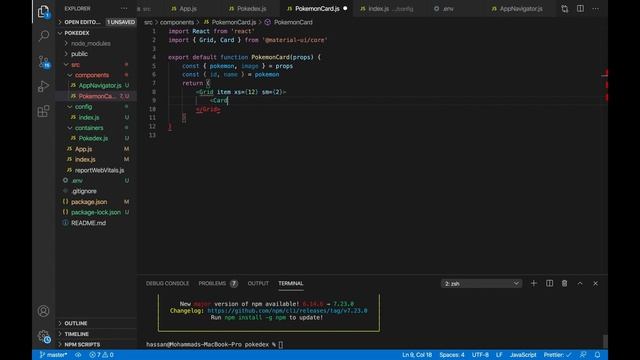Kill terminal with trash icon
This screenshot has width=640, height=360.
pos(564,283)
